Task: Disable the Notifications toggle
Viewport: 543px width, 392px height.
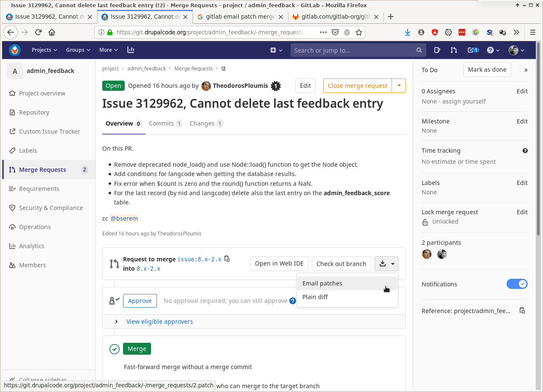Action: tap(517, 284)
